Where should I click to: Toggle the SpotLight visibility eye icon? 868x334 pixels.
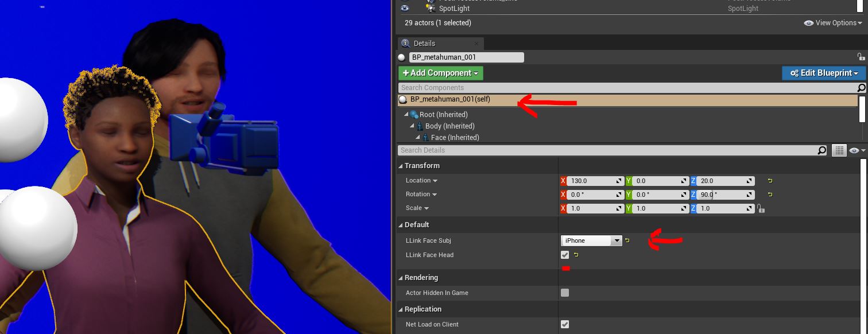point(405,8)
